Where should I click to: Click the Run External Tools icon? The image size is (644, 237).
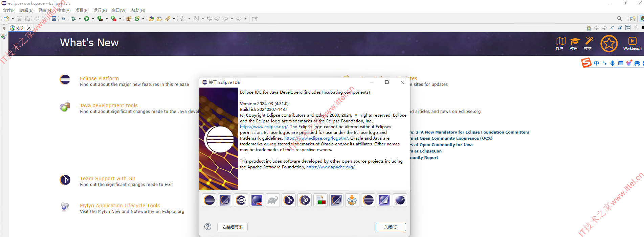point(114,19)
